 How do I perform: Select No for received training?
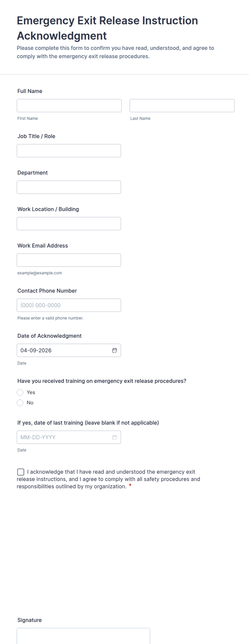20,403
